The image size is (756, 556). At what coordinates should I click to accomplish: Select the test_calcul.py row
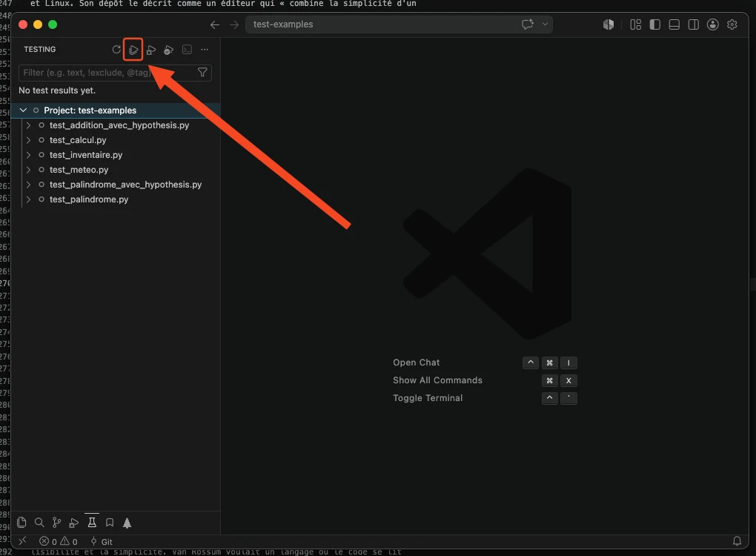coord(116,140)
